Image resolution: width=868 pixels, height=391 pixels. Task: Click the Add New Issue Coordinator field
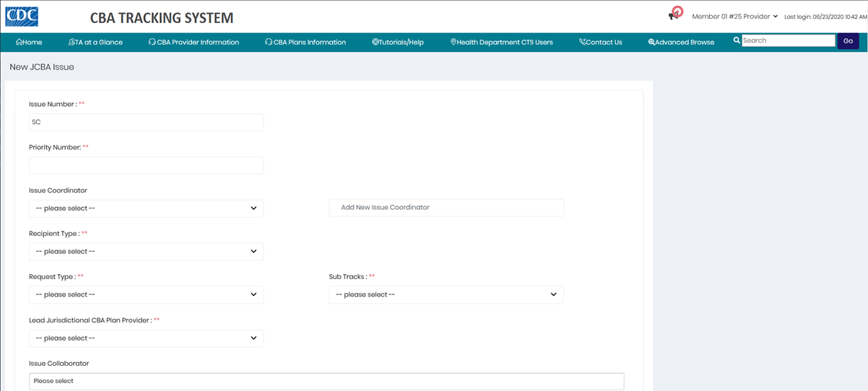(446, 208)
